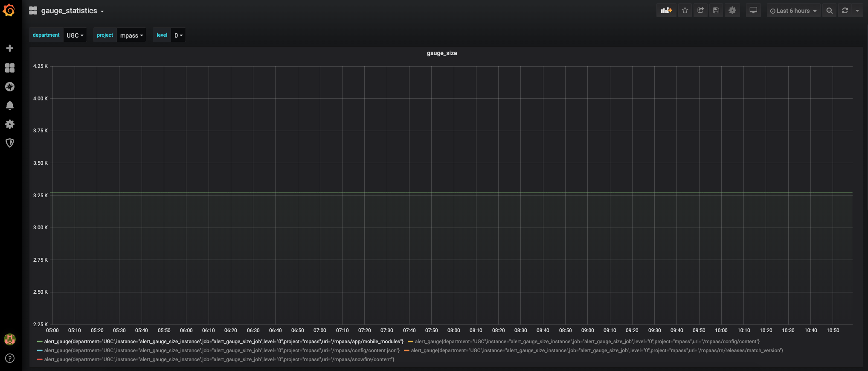Click the 07:00 x-axis label
The height and width of the screenshot is (371, 868).
tap(320, 330)
